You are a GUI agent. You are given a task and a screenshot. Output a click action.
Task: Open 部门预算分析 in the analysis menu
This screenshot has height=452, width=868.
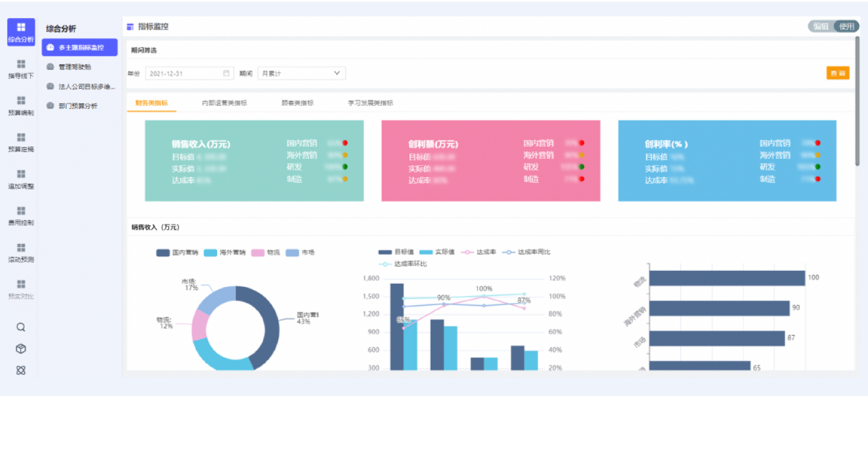[78, 106]
